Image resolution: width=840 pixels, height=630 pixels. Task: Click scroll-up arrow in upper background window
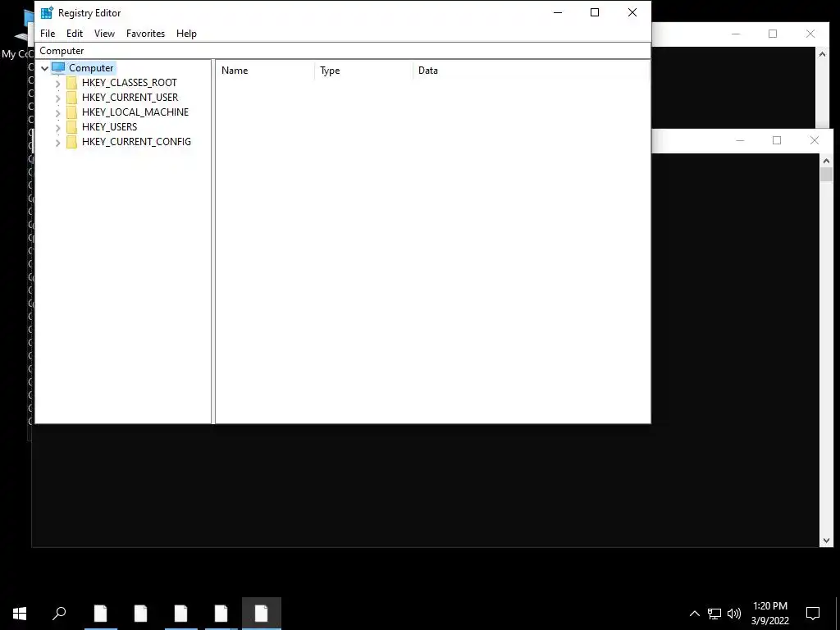click(822, 54)
